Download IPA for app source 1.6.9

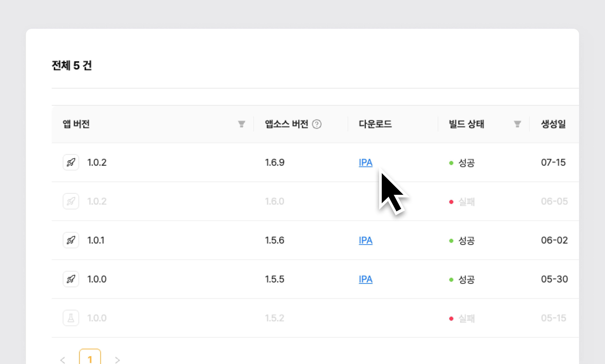pos(365,163)
